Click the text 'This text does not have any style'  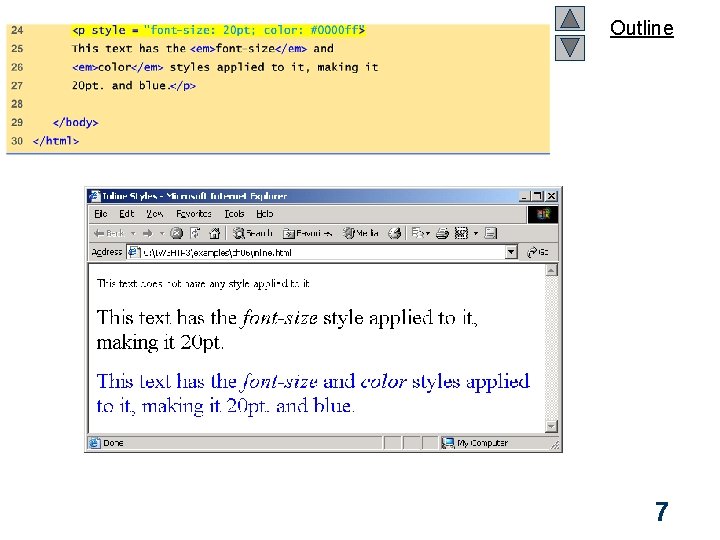pyautogui.click(x=173, y=284)
